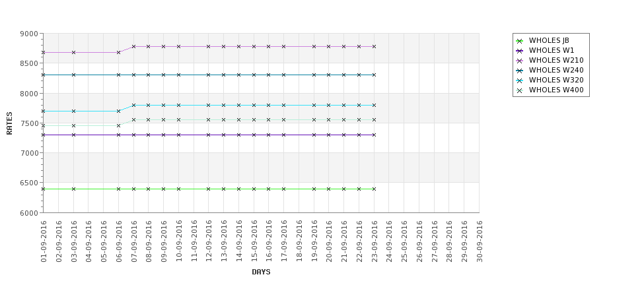Click the 7500 y-axis tick label
Viewport: 644px width, 283px height.
pyautogui.click(x=29, y=123)
